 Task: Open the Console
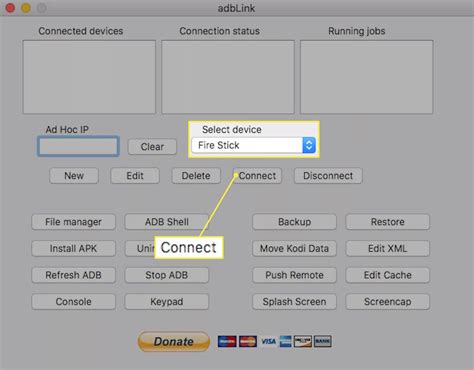[x=74, y=302]
